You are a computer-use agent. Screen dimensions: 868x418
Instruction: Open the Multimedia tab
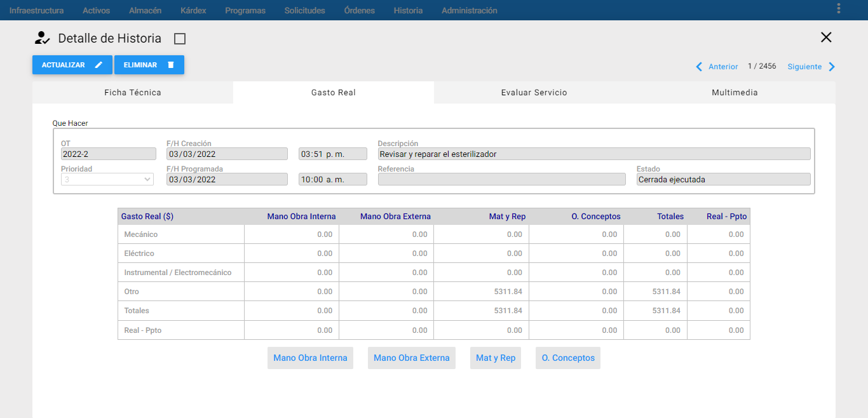point(735,93)
